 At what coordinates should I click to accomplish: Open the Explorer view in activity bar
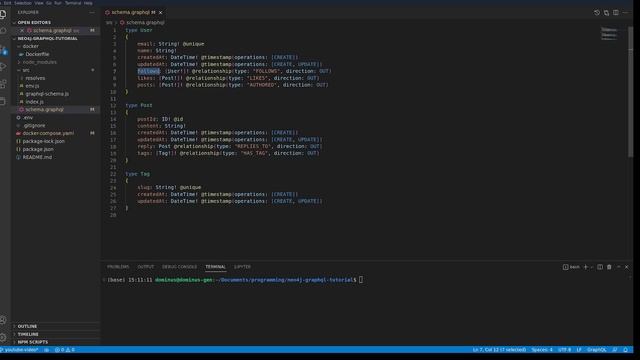[x=3, y=14]
